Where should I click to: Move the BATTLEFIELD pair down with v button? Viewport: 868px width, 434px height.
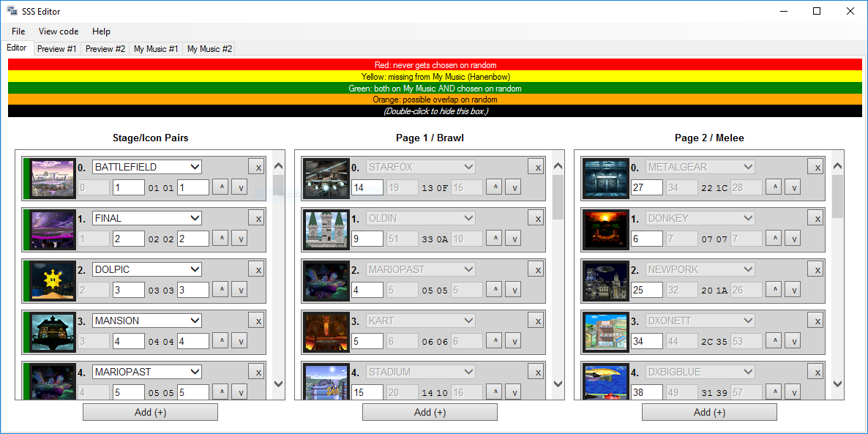point(239,187)
